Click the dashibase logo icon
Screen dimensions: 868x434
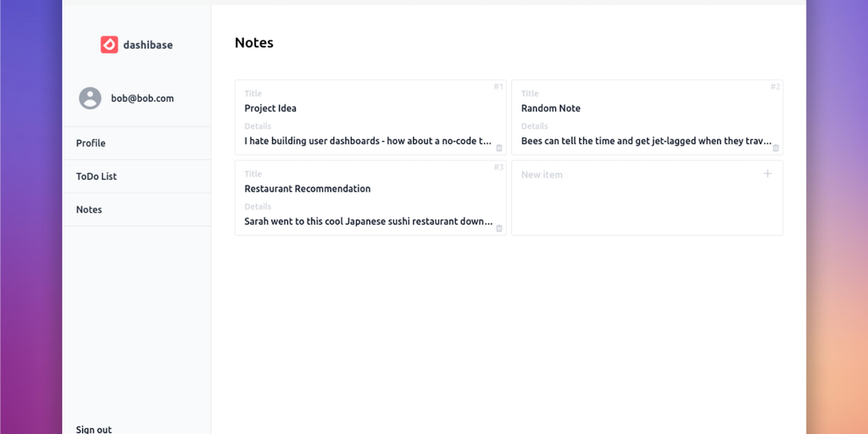point(109,45)
